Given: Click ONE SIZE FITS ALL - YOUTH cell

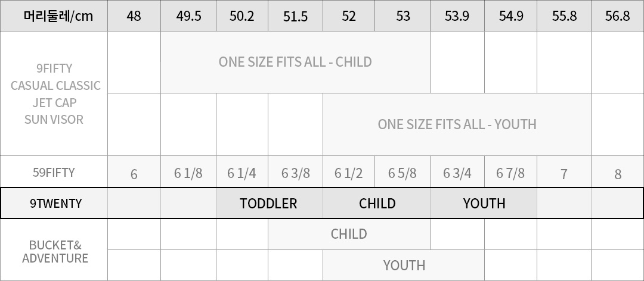Looking at the screenshot, I should point(457,124).
